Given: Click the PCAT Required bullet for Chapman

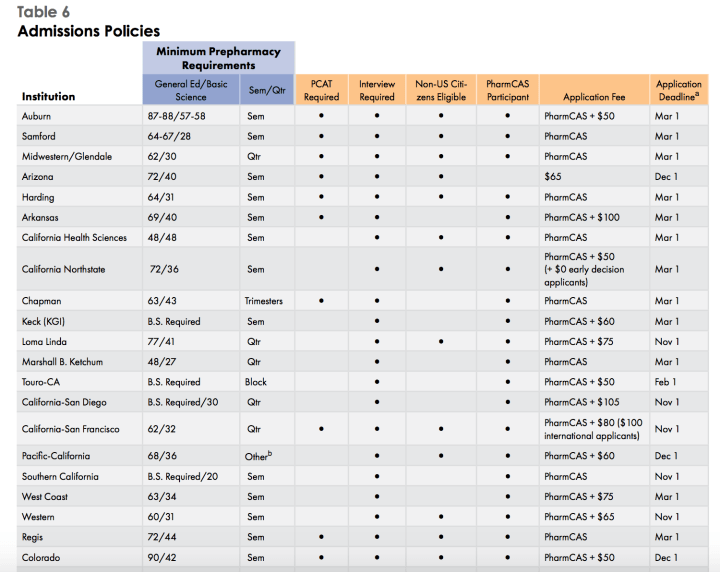Looking at the screenshot, I should coord(321,301).
